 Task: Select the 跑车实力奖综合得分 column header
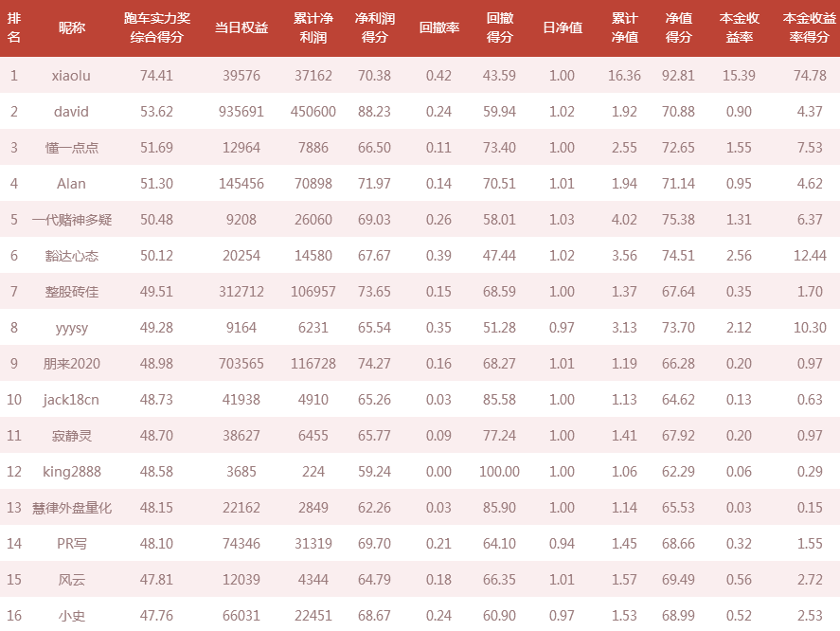click(x=157, y=27)
